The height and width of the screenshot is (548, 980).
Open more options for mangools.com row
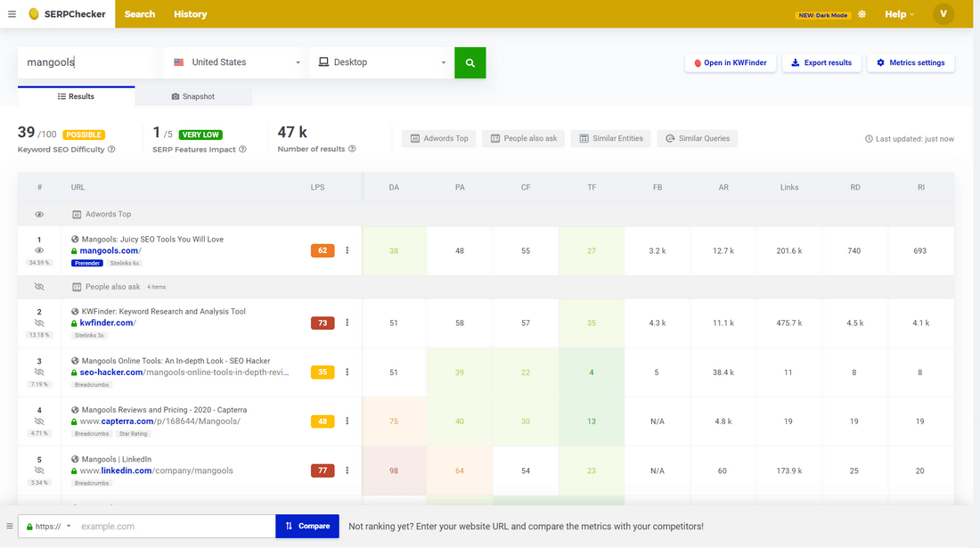347,250
